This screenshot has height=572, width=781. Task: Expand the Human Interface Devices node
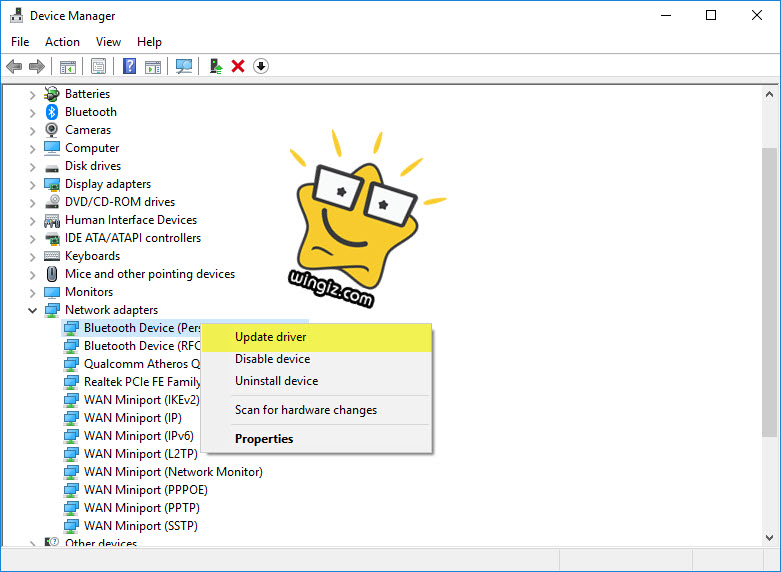point(32,221)
